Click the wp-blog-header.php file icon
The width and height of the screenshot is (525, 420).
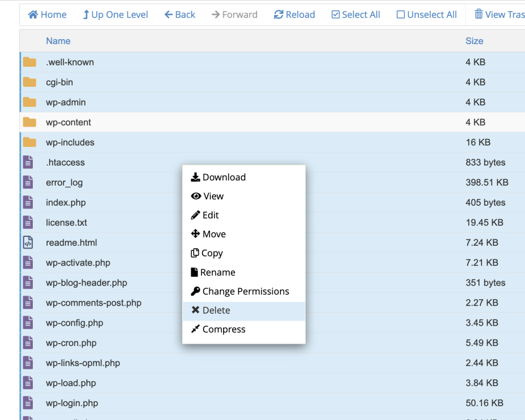coord(28,283)
